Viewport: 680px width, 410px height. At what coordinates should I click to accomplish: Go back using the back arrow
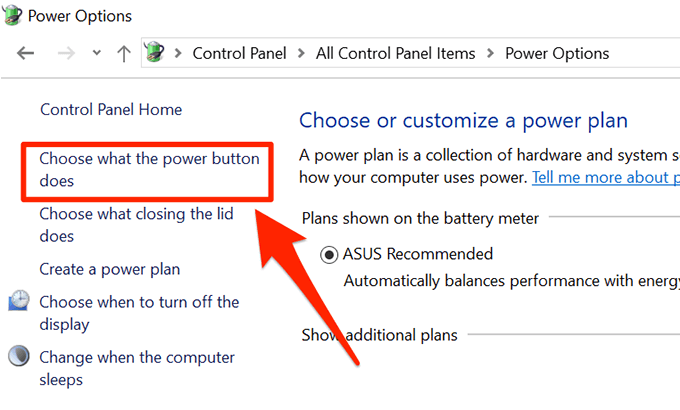pyautogui.click(x=26, y=54)
